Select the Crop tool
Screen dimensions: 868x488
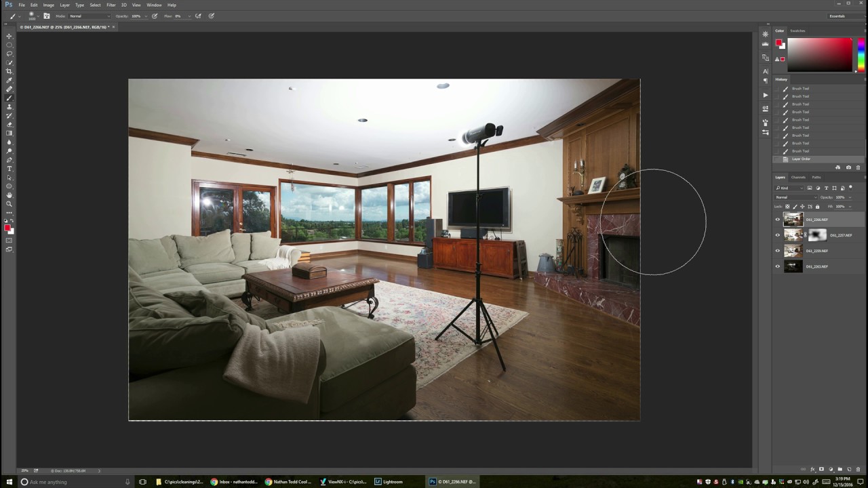point(9,71)
